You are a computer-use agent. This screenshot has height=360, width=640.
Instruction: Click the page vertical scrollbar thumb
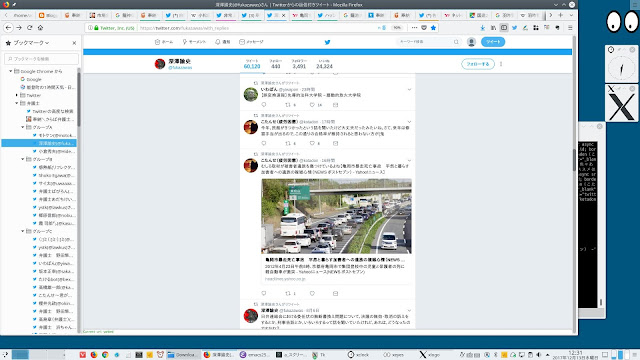(575, 160)
